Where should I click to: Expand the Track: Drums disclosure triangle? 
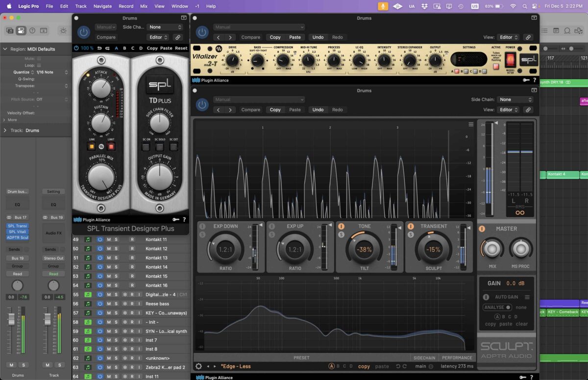[x=5, y=130]
